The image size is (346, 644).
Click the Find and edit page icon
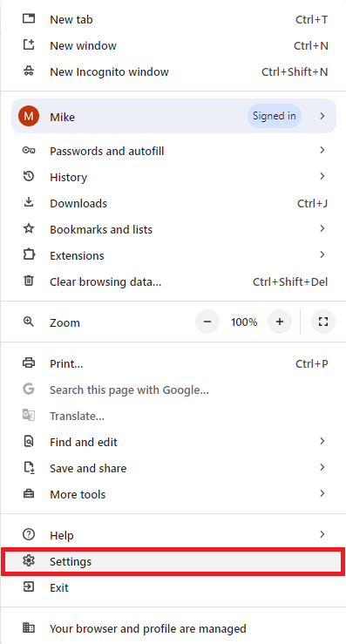click(29, 442)
